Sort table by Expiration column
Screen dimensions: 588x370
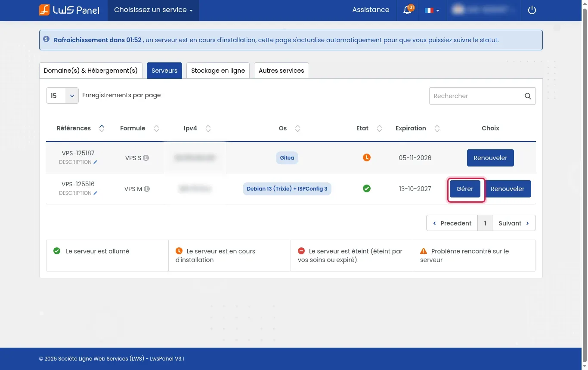click(x=437, y=128)
